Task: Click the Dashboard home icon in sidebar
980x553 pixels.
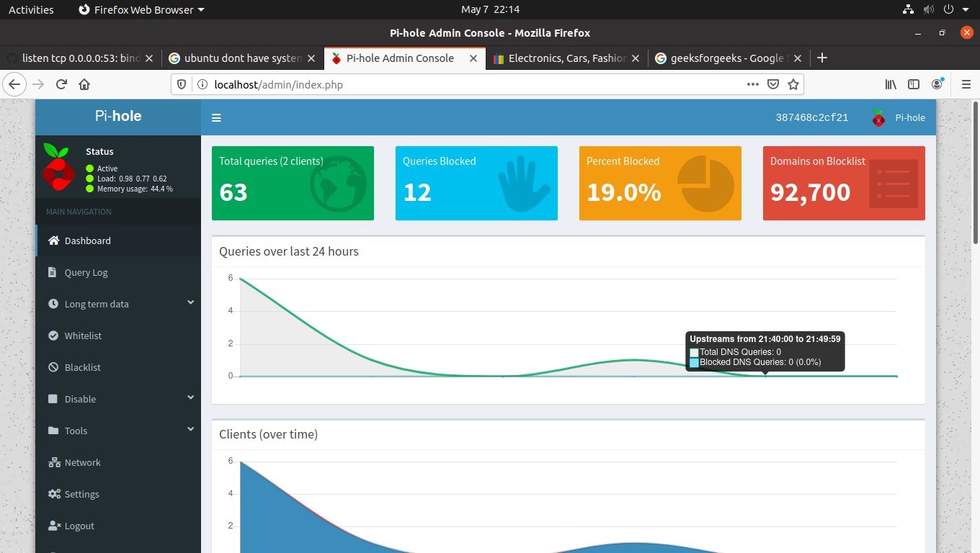Action: click(x=53, y=240)
